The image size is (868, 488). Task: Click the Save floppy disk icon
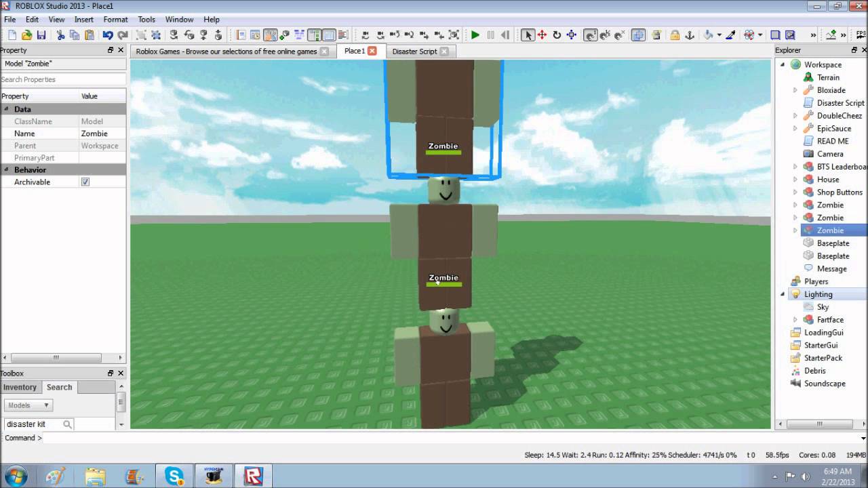pyautogui.click(x=41, y=35)
